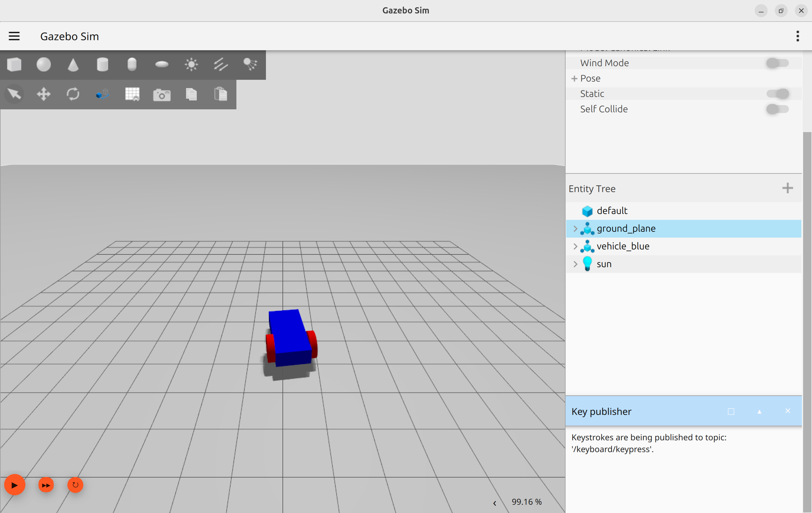
Task: Expand the Pose section
Action: coord(574,79)
